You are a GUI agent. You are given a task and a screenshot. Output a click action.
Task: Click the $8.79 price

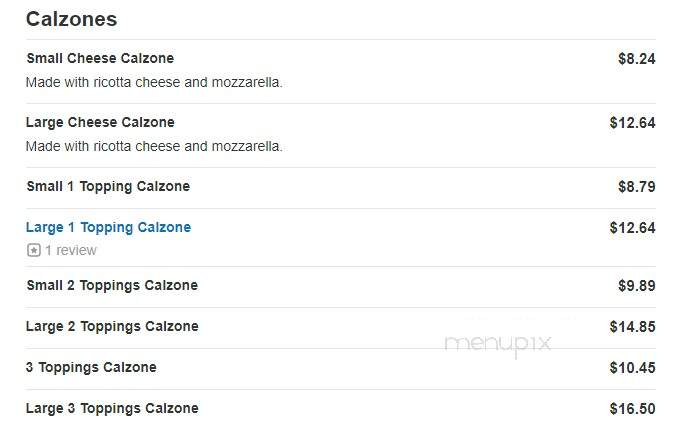[636, 187]
